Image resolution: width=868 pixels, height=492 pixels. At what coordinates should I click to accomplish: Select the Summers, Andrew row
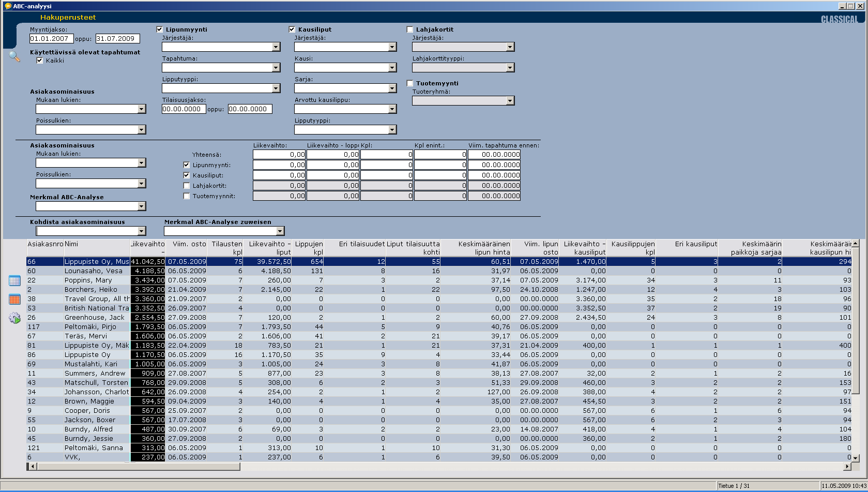pos(439,374)
